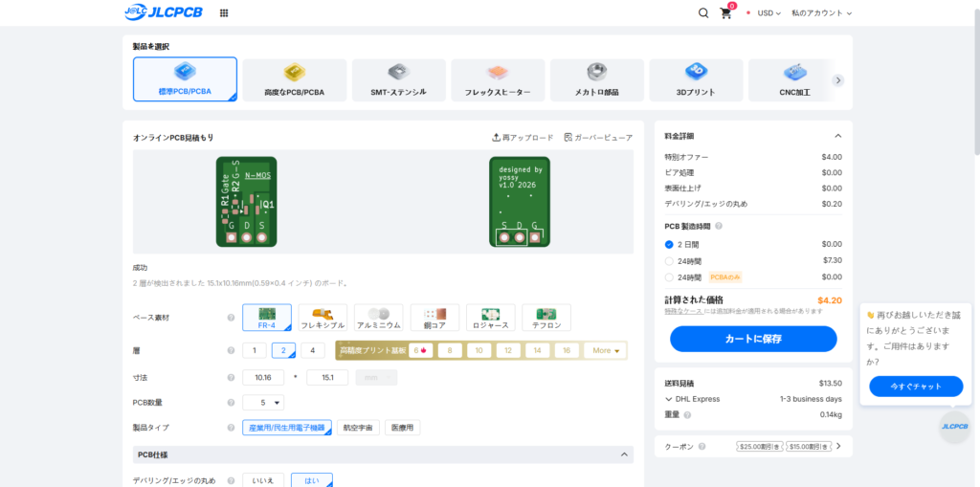Select the 3Dプリント product tab
This screenshot has height=487, width=980.
click(696, 80)
